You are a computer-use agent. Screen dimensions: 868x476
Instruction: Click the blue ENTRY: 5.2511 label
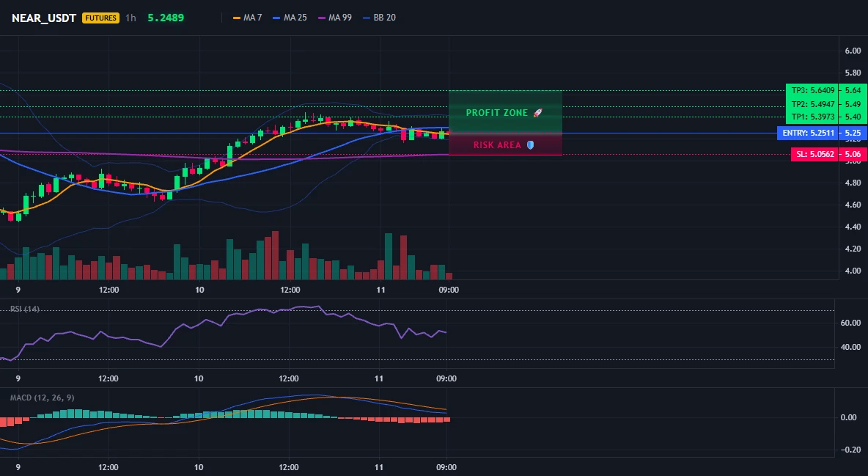808,133
